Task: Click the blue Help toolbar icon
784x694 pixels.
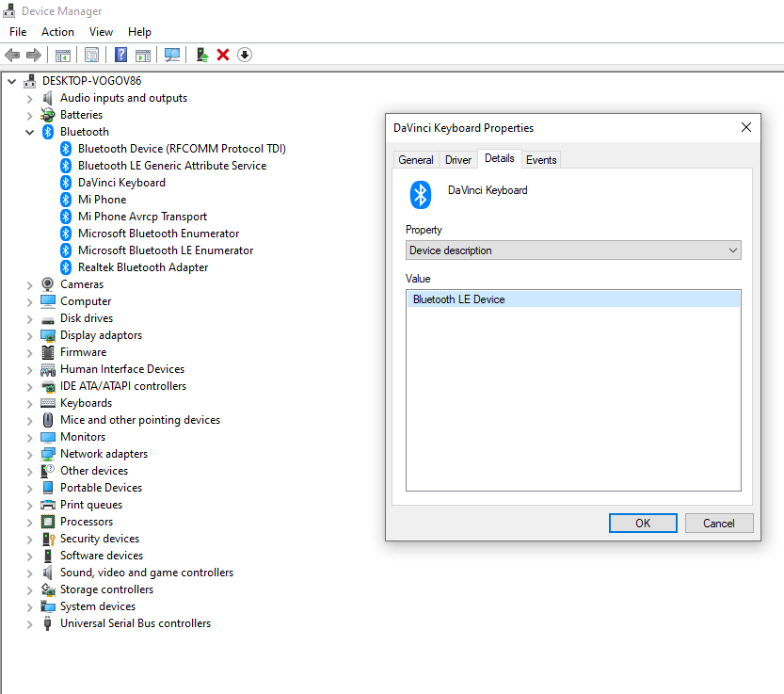Action: pos(121,55)
